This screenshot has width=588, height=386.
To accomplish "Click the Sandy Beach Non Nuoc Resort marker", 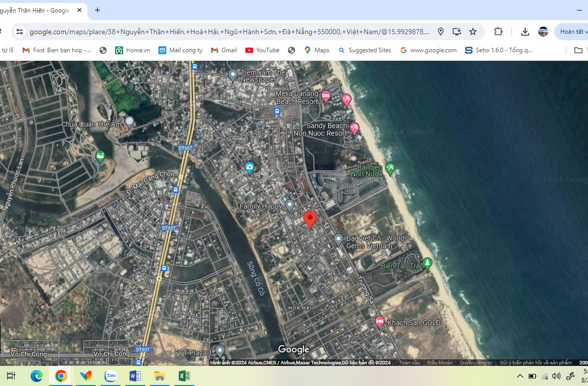I will pos(354,128).
